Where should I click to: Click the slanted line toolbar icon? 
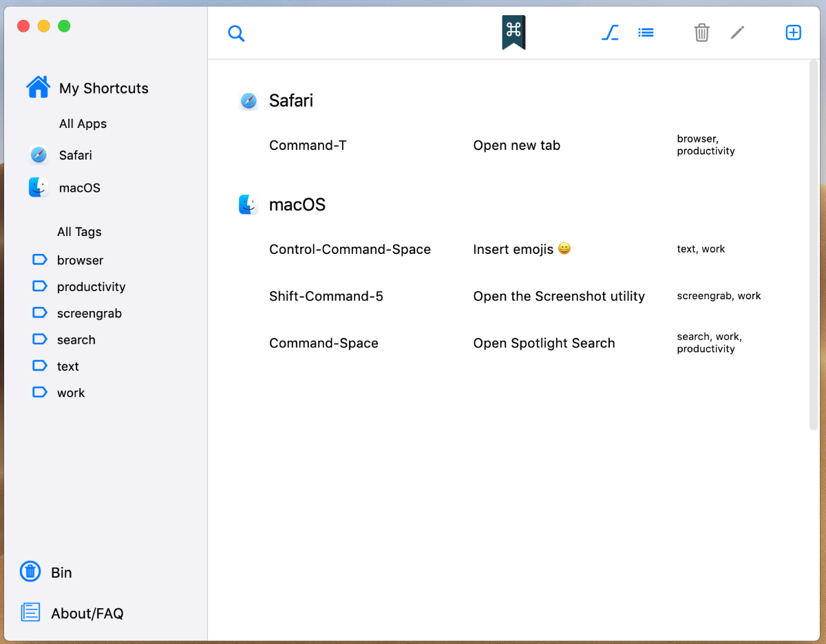[x=610, y=32]
